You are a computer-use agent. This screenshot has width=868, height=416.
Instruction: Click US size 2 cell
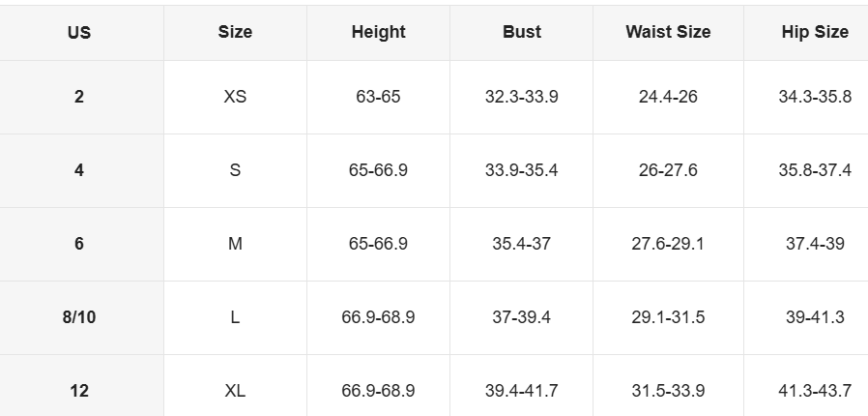click(79, 97)
